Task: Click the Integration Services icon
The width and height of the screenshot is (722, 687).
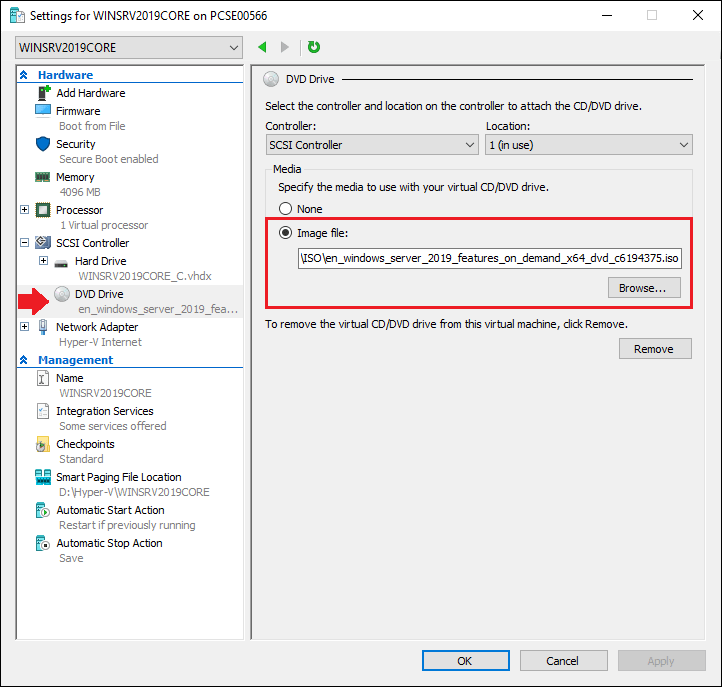Action: (x=43, y=411)
